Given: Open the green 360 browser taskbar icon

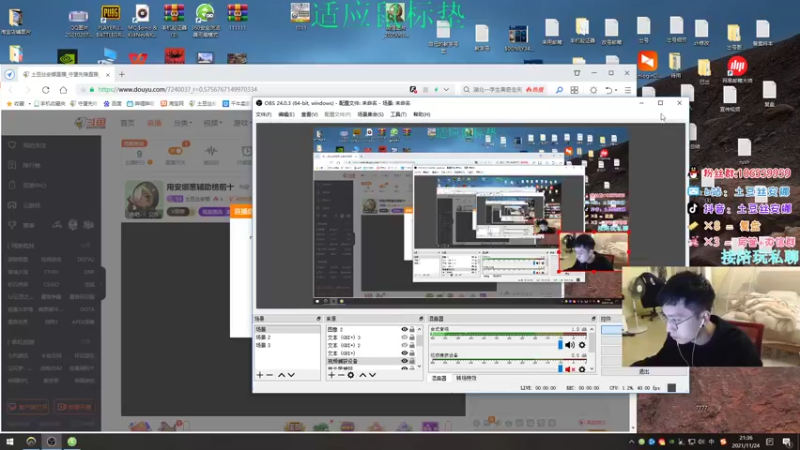Looking at the screenshot, I should (x=72, y=441).
